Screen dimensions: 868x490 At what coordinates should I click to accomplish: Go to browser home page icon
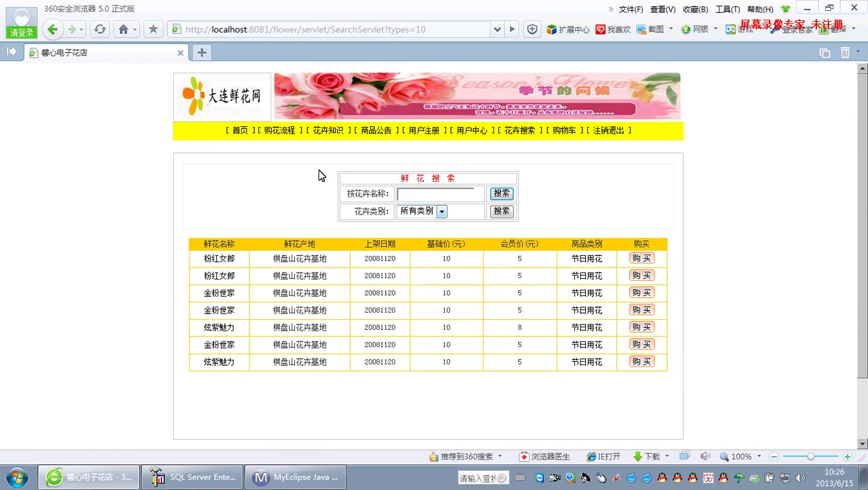click(123, 29)
